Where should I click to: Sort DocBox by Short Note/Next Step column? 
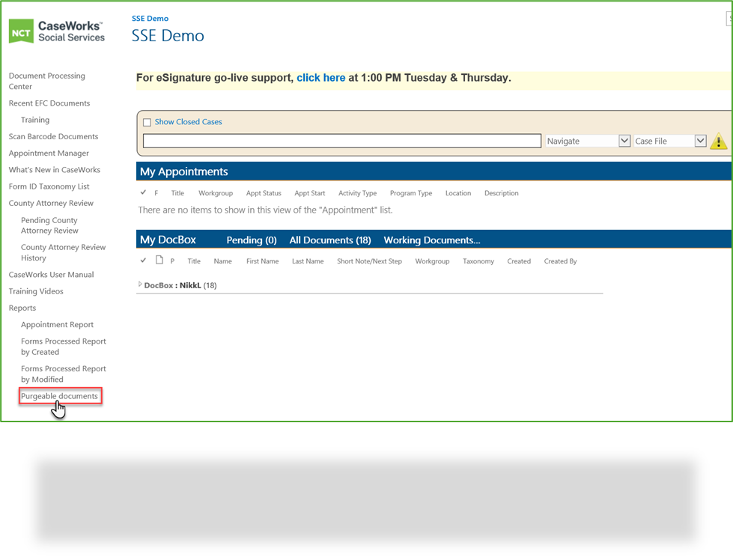tap(369, 261)
